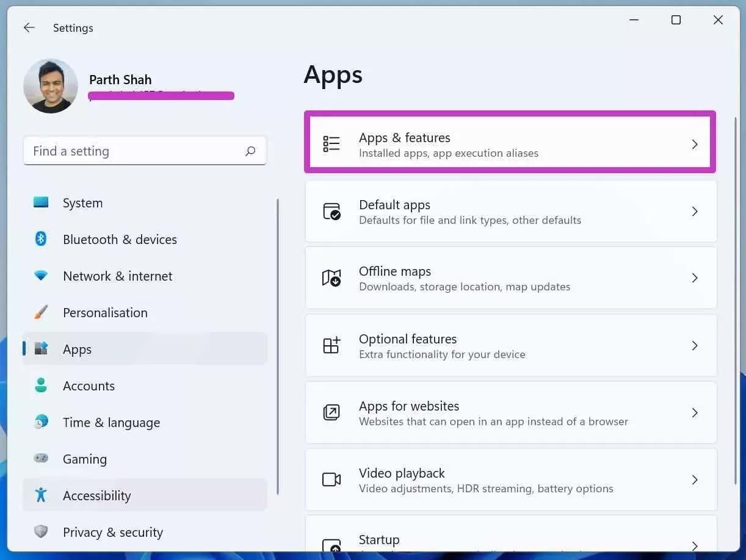Click 'Extra functionality for your device' text
The height and width of the screenshot is (560, 746).
coord(442,354)
